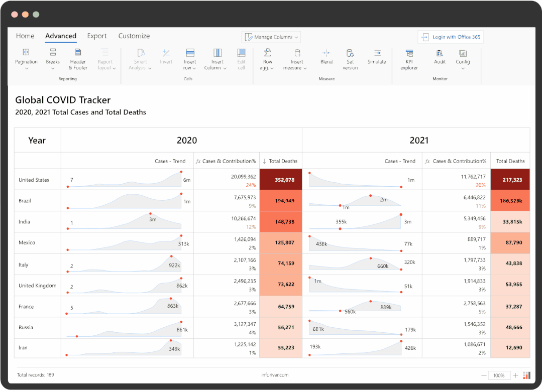
Task: Expand the Row agg. dropdown arrow
Action: 272,68
